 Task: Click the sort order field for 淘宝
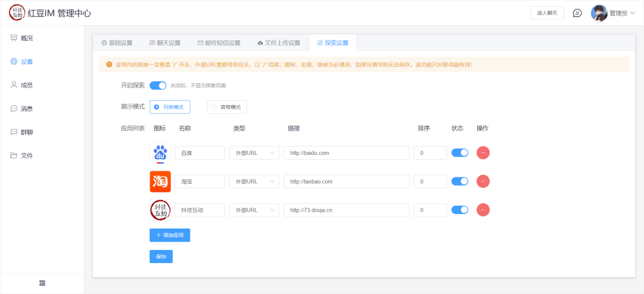(430, 181)
